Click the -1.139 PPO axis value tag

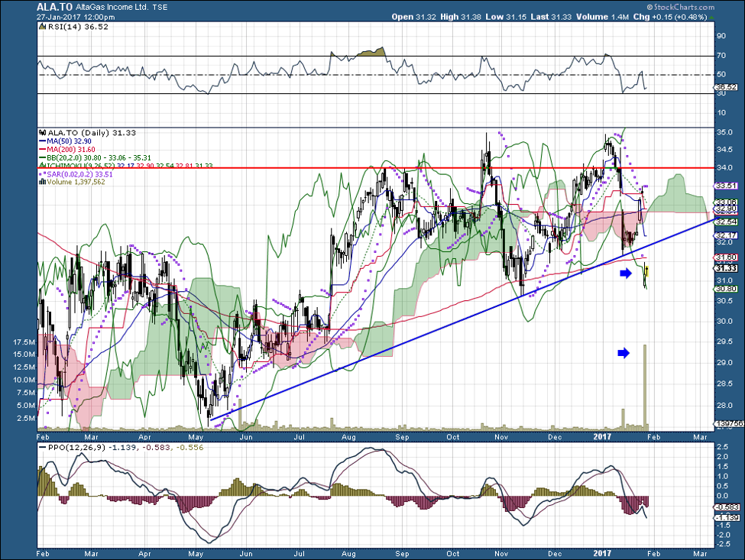(727, 518)
